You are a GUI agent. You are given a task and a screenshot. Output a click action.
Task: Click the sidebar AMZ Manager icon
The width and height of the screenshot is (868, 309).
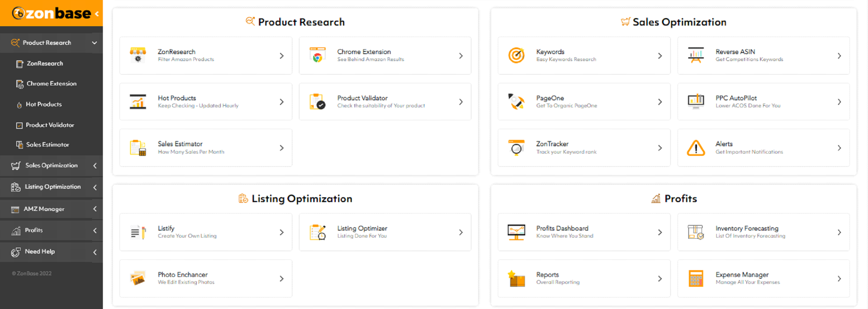(15, 209)
